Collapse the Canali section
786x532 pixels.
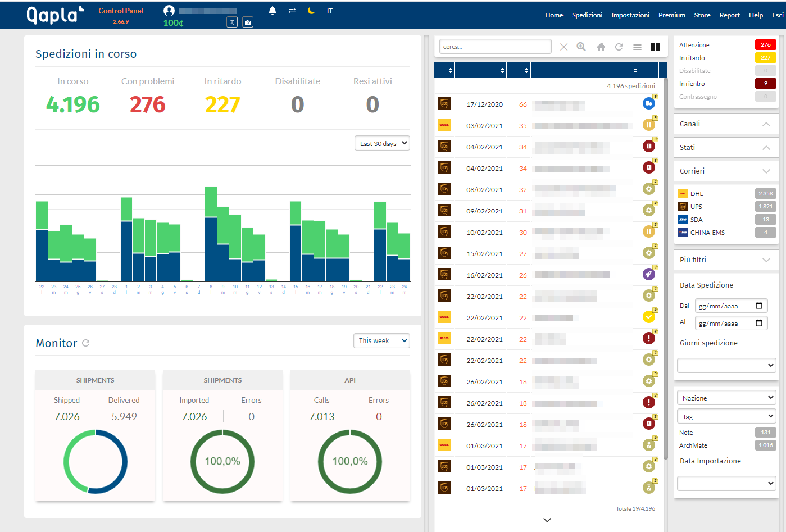[x=726, y=124]
